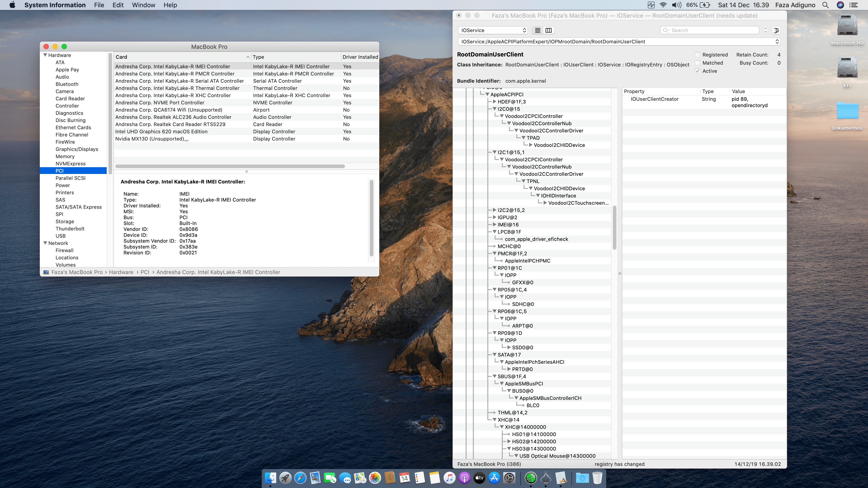Open App Store from the Dock

coord(494,478)
